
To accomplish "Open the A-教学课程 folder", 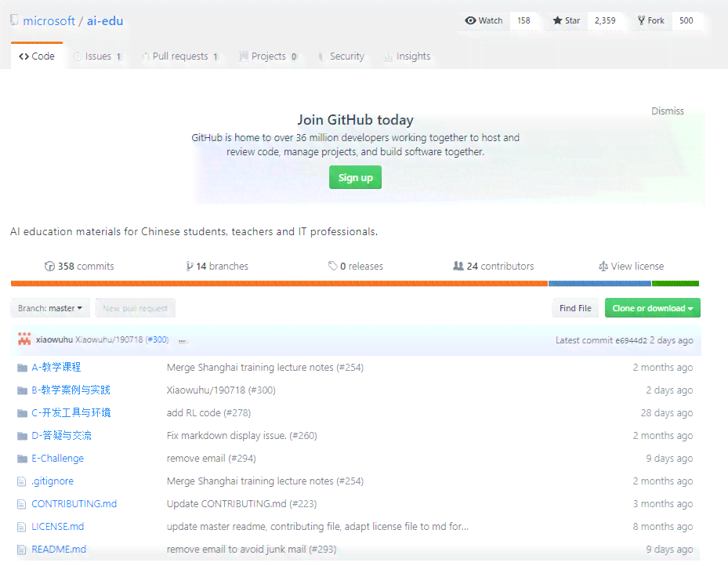I will pos(56,368).
